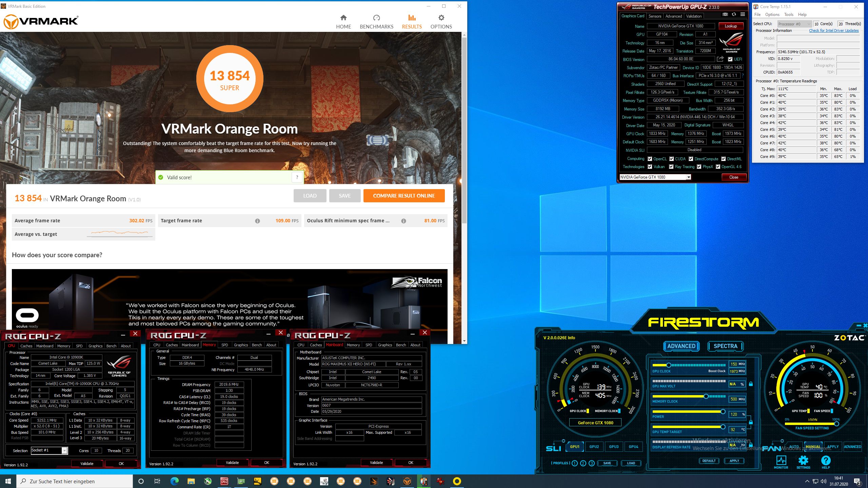
Task: Click bus interface question mark in GPU-Z
Action: coord(743,76)
